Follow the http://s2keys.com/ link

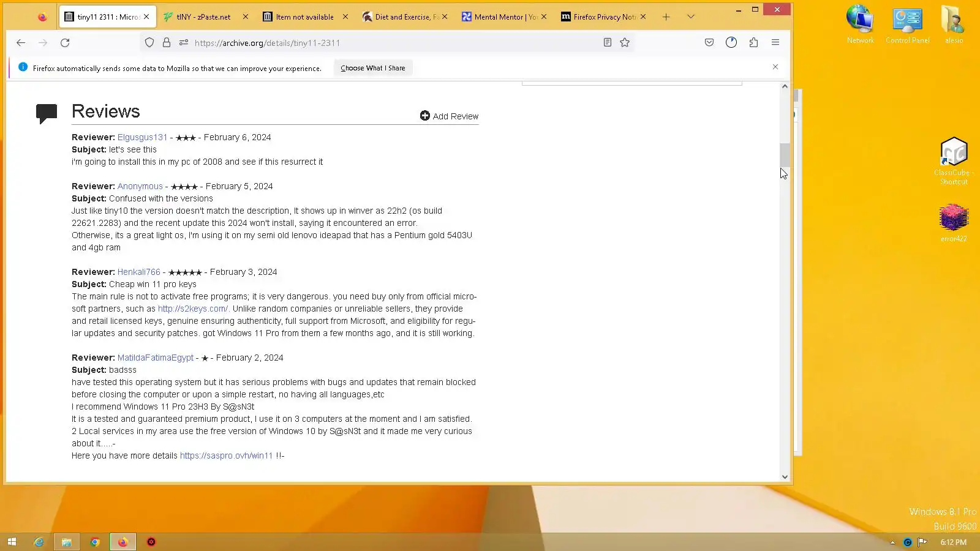click(194, 309)
